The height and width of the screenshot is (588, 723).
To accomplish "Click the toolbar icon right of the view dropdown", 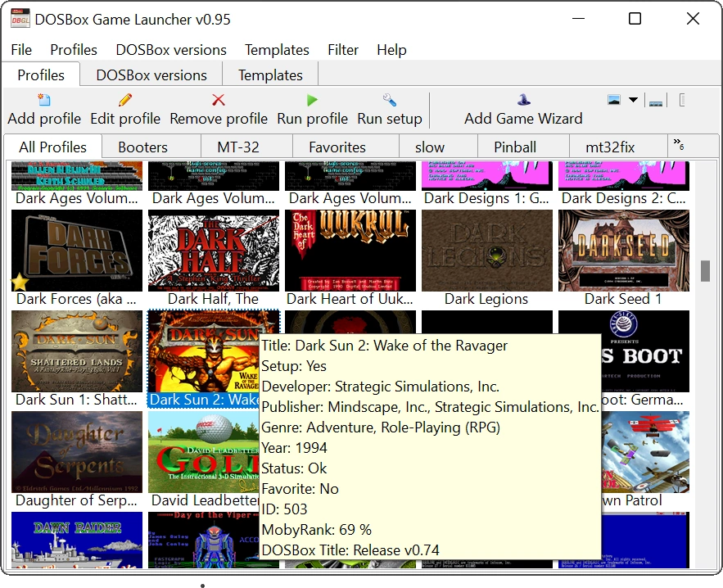I will (x=655, y=101).
